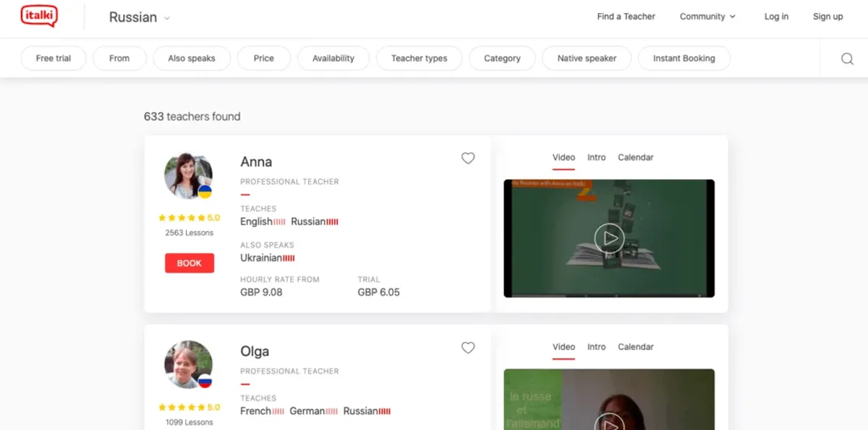
Task: Click the Log in link
Action: [x=776, y=17]
